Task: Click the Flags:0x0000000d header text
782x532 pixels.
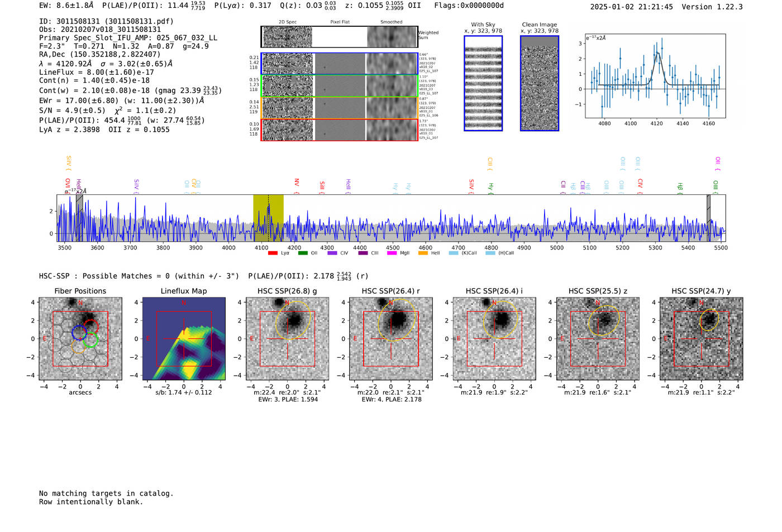Action: coord(469,6)
